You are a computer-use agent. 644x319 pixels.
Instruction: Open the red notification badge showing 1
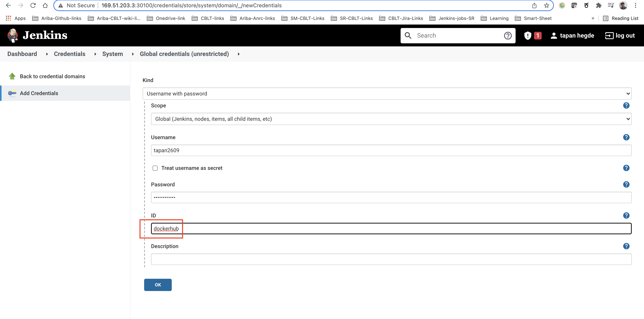(537, 35)
